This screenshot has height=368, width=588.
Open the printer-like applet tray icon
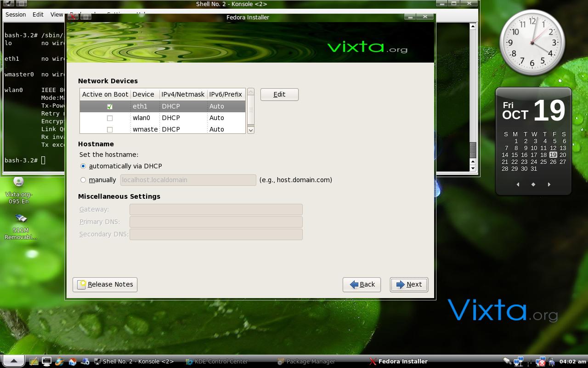click(552, 362)
